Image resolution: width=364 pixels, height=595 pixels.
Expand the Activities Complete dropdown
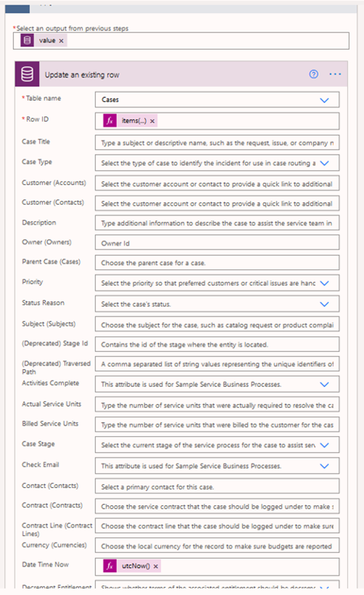(324, 384)
